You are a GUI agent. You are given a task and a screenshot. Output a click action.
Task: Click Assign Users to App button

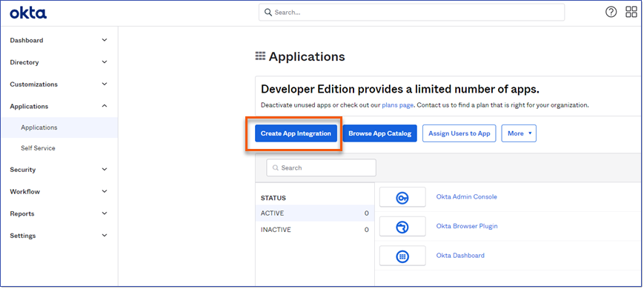[459, 133]
